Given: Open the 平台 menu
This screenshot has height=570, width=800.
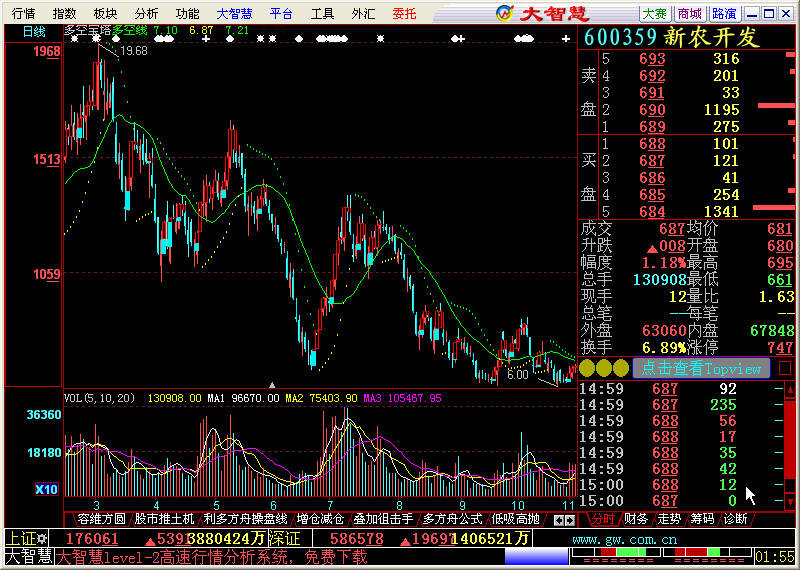Looking at the screenshot, I should 281,14.
